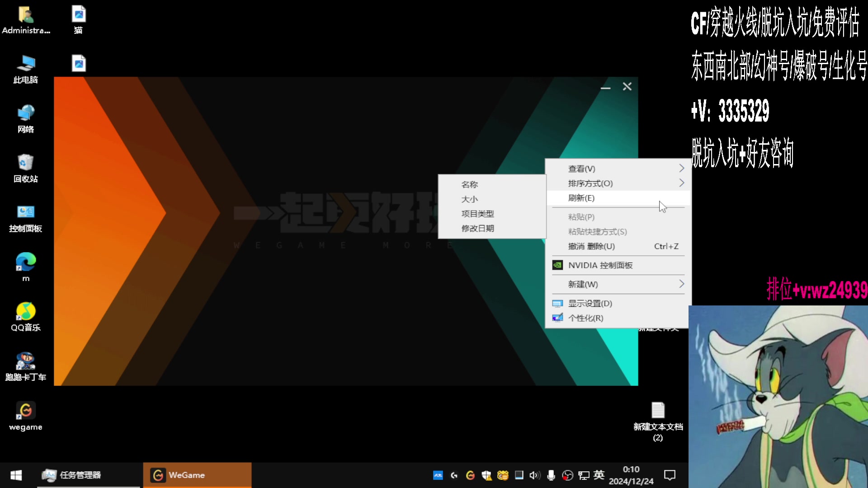The width and height of the screenshot is (868, 488).
Task: Open Windows Security shield tray icon
Action: (486, 475)
